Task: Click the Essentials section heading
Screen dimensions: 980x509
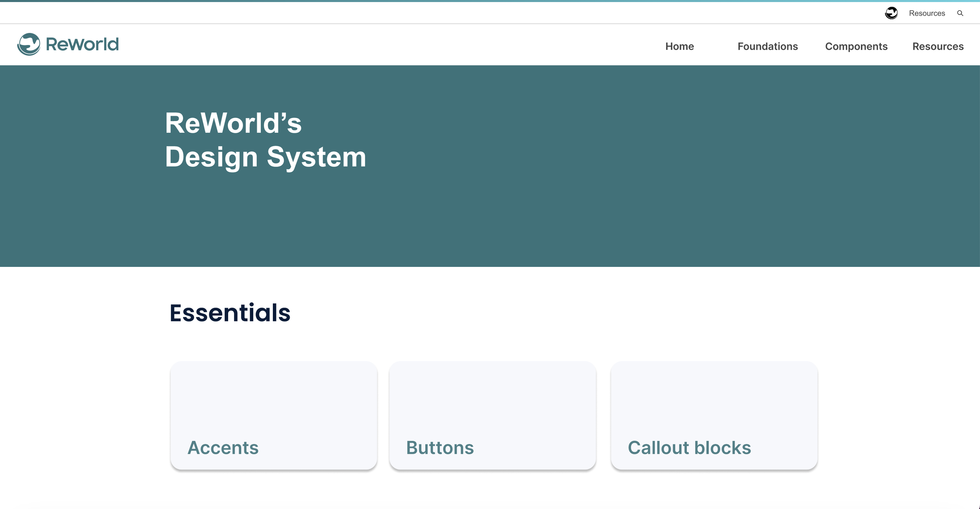Action: point(230,313)
